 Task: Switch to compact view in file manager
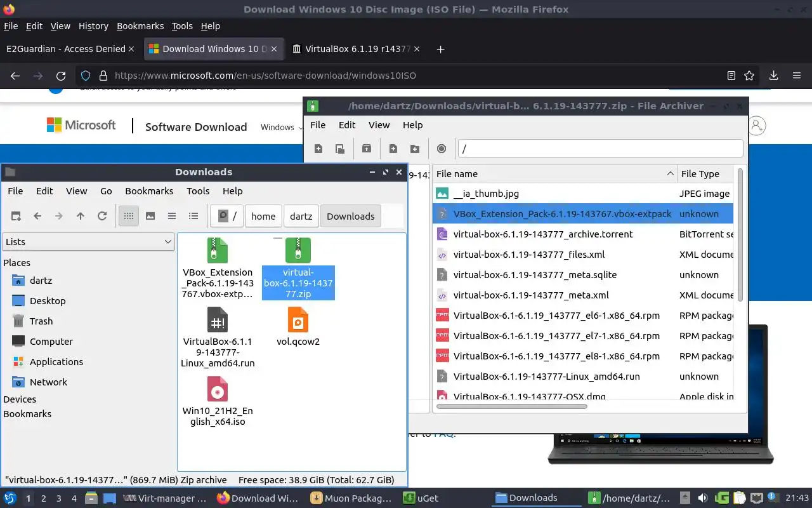172,216
